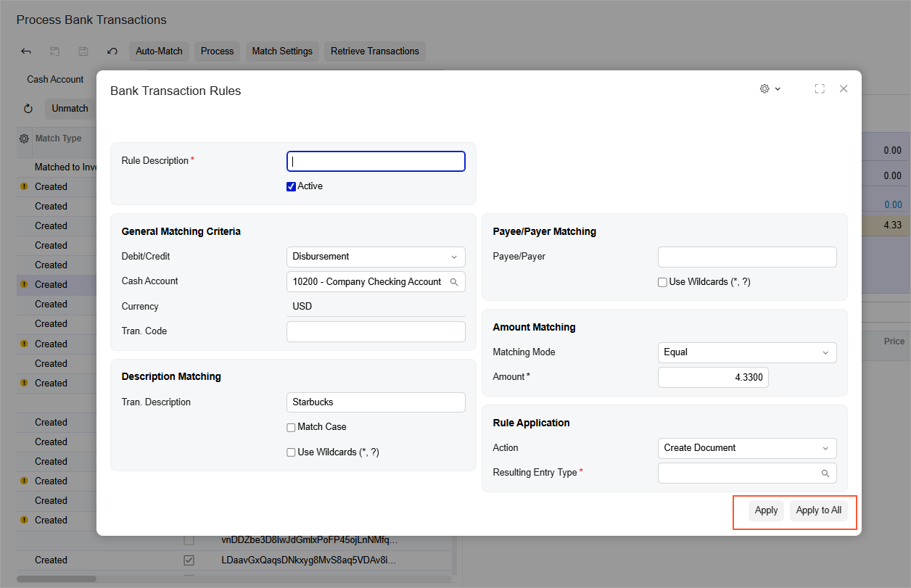Click the grid column settings gear icon
Screen dimensions: 911x588
24,138
